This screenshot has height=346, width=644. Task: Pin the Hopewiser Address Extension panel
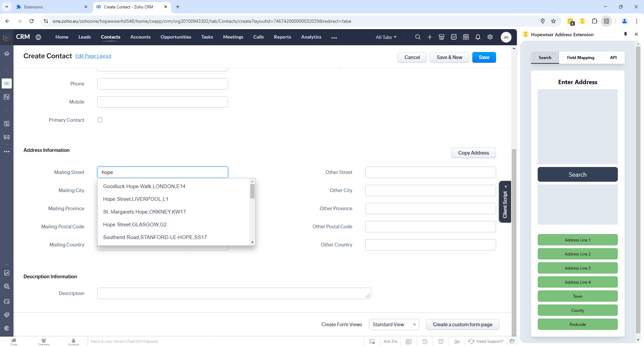[x=626, y=34]
